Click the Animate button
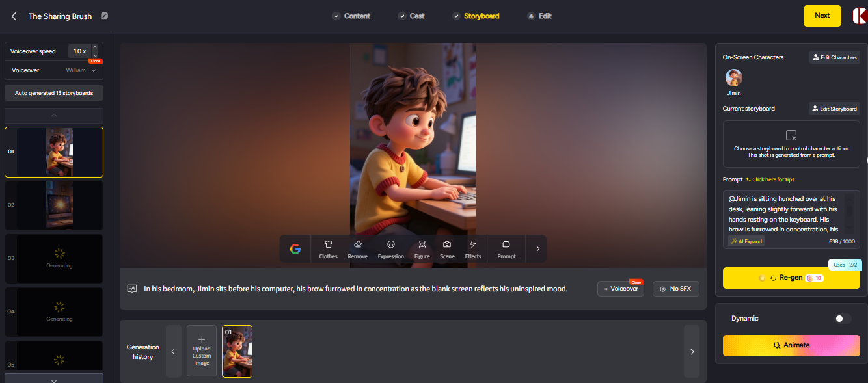This screenshot has width=868, height=383. point(791,345)
